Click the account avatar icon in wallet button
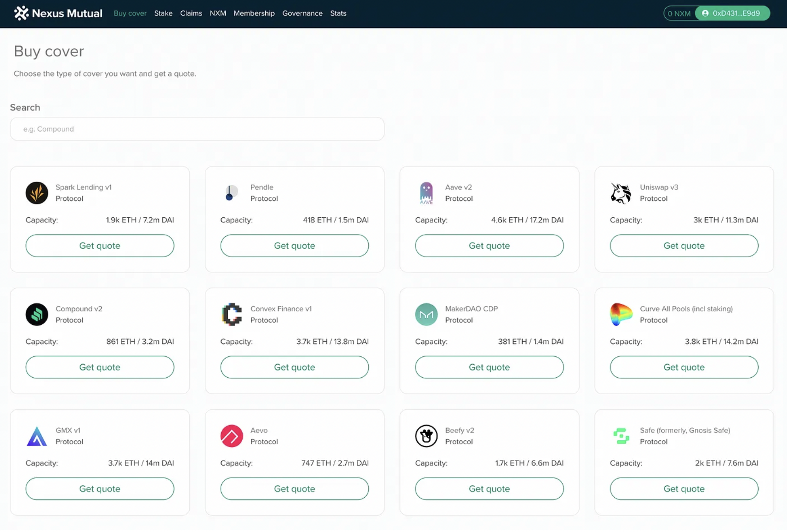 pos(705,13)
